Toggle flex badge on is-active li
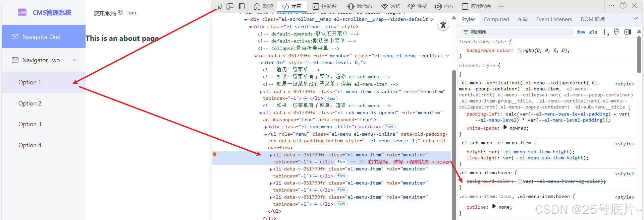644x220 pixels. pyautogui.click(x=331, y=98)
